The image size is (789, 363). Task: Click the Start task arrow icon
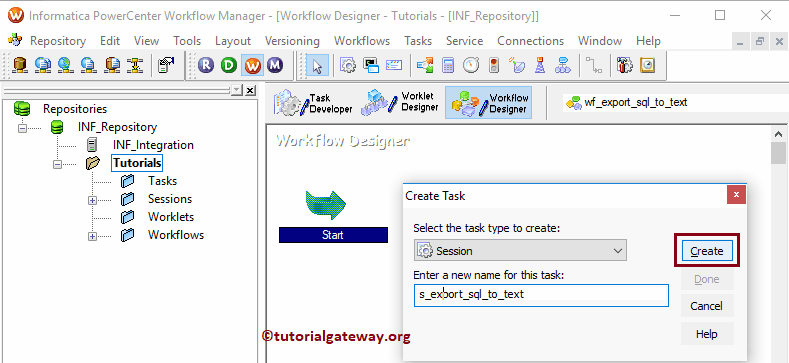point(326,204)
